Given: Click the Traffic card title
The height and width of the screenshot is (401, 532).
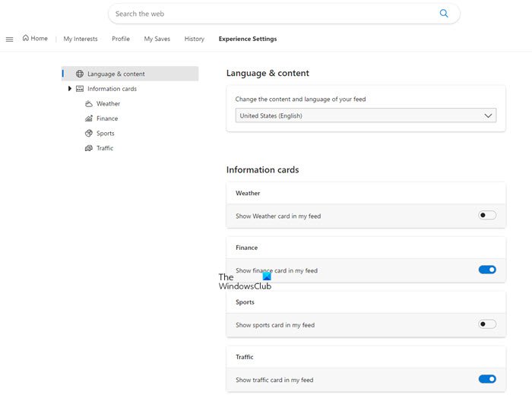Looking at the screenshot, I should pos(245,357).
